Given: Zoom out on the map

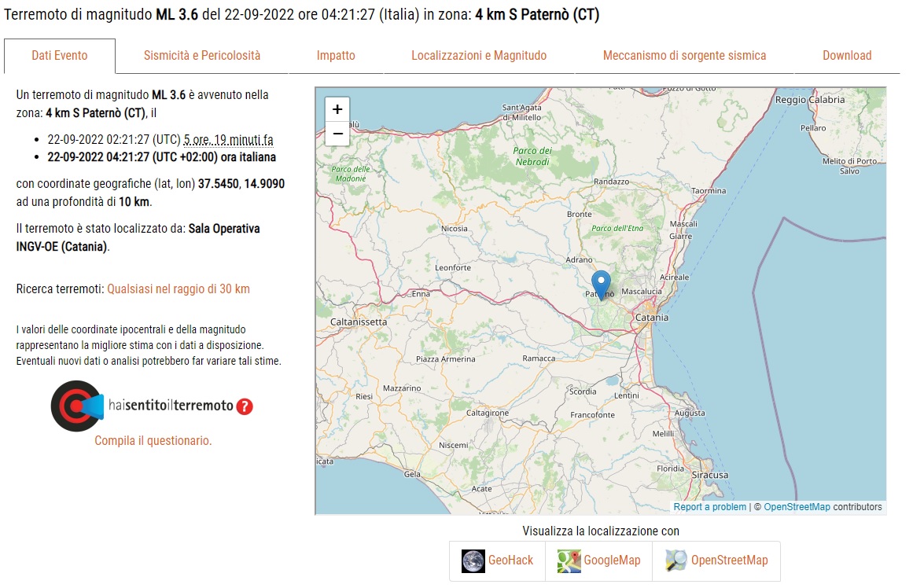Looking at the screenshot, I should click(x=337, y=134).
